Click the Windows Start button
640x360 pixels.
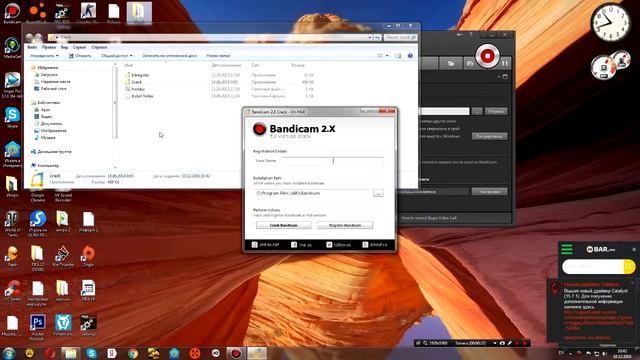9,353
